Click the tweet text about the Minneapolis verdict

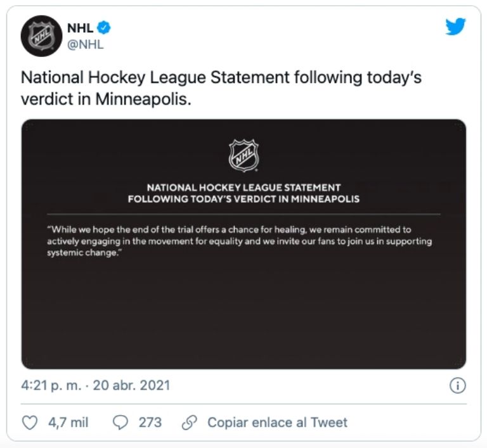[x=221, y=89]
